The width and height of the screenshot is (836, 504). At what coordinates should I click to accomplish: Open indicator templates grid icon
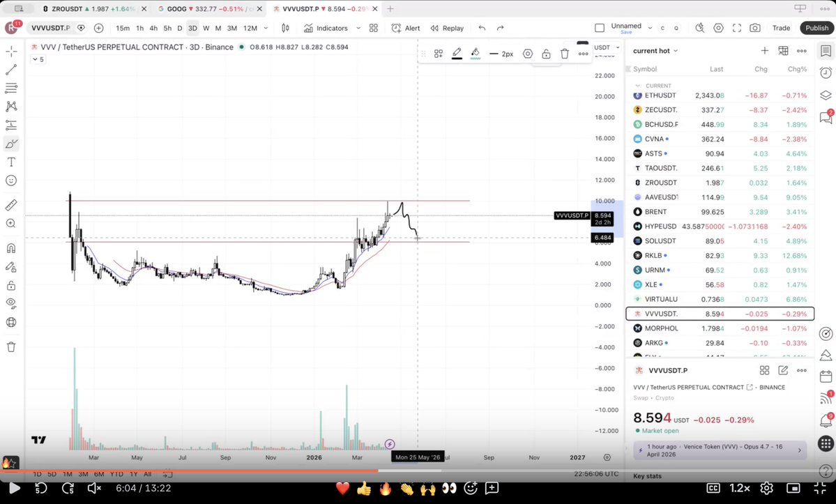point(374,29)
